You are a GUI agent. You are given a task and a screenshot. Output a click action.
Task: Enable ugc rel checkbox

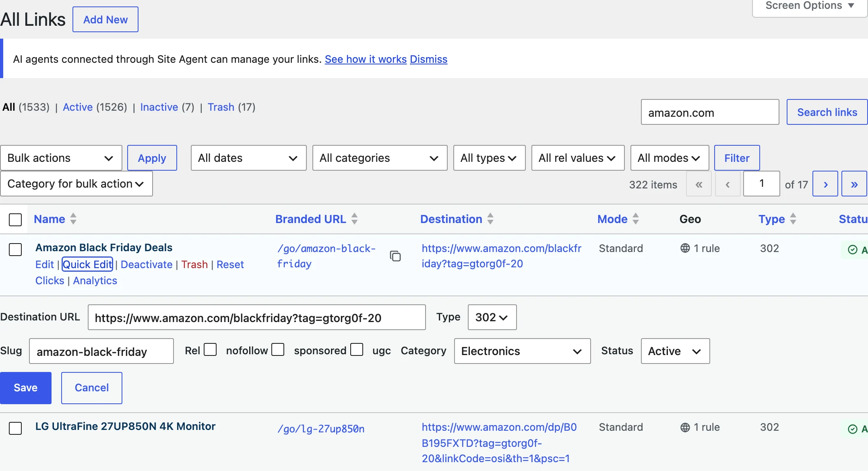(357, 349)
